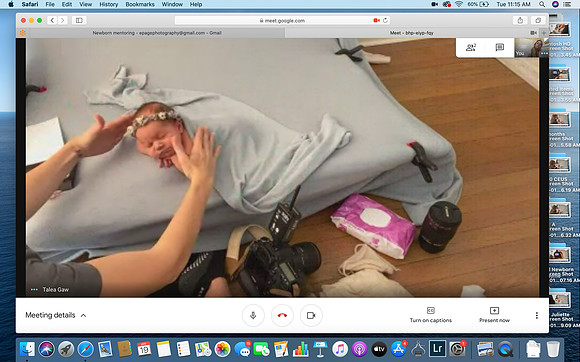Click Present now screen share icon

click(x=494, y=315)
